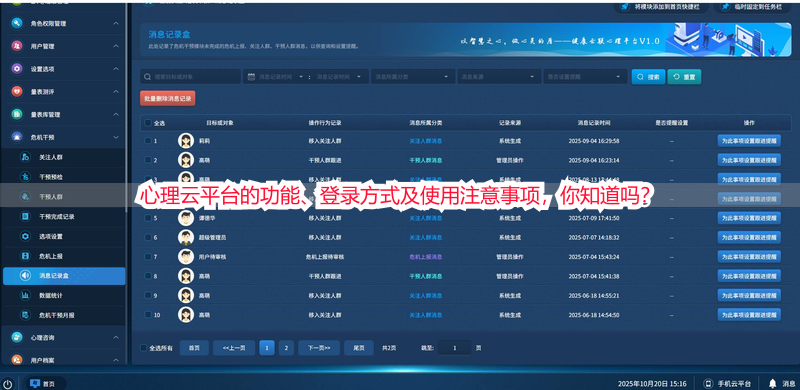The image size is (800, 390).
Task: Click the 关注人群 submenu icon
Action: click(25, 157)
